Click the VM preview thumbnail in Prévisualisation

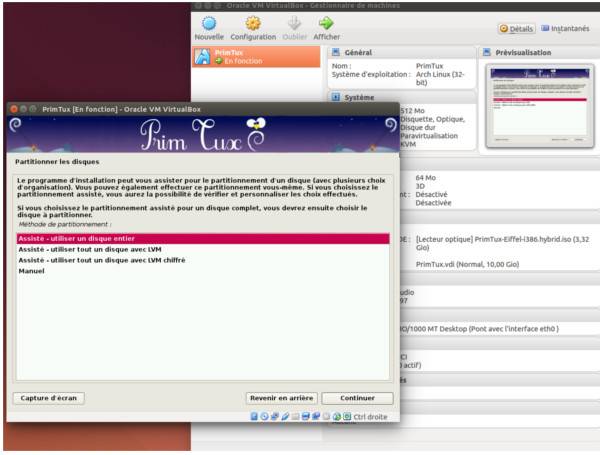(540, 106)
